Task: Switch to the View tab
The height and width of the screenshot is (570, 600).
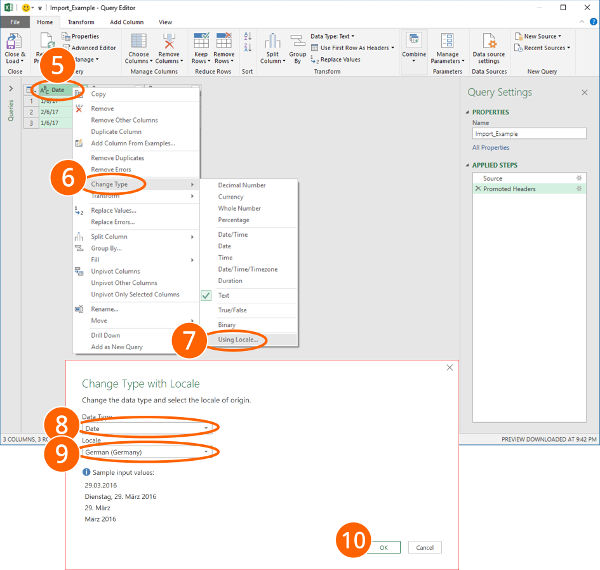Action: click(165, 22)
